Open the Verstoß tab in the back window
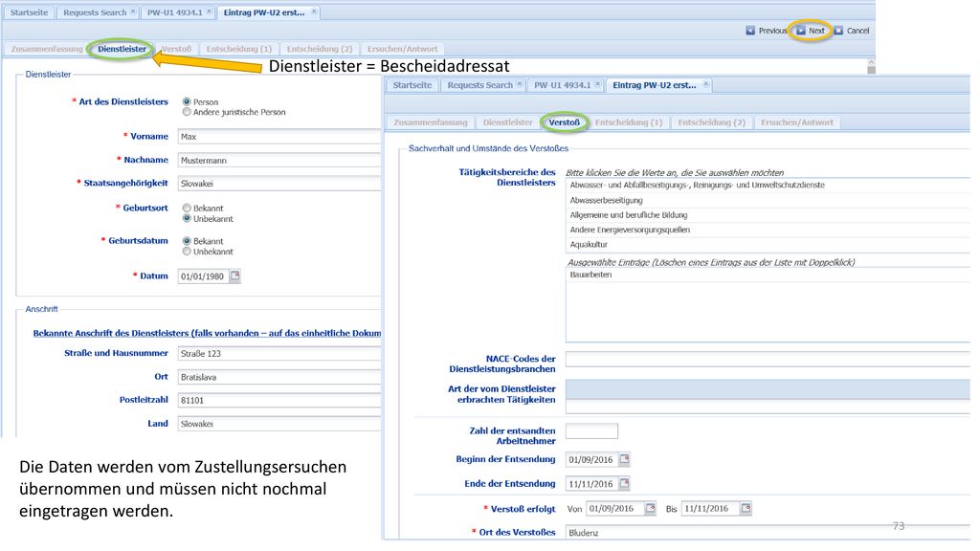 click(x=176, y=49)
